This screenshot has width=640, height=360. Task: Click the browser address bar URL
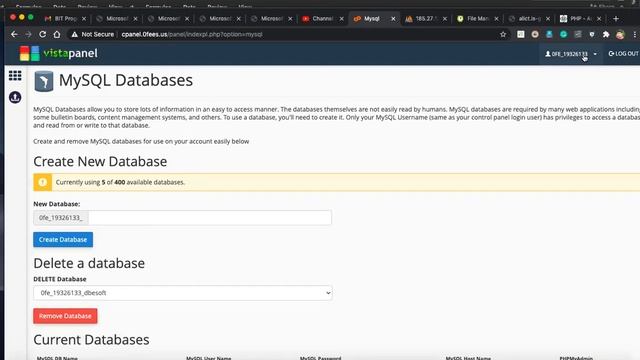[x=192, y=35]
